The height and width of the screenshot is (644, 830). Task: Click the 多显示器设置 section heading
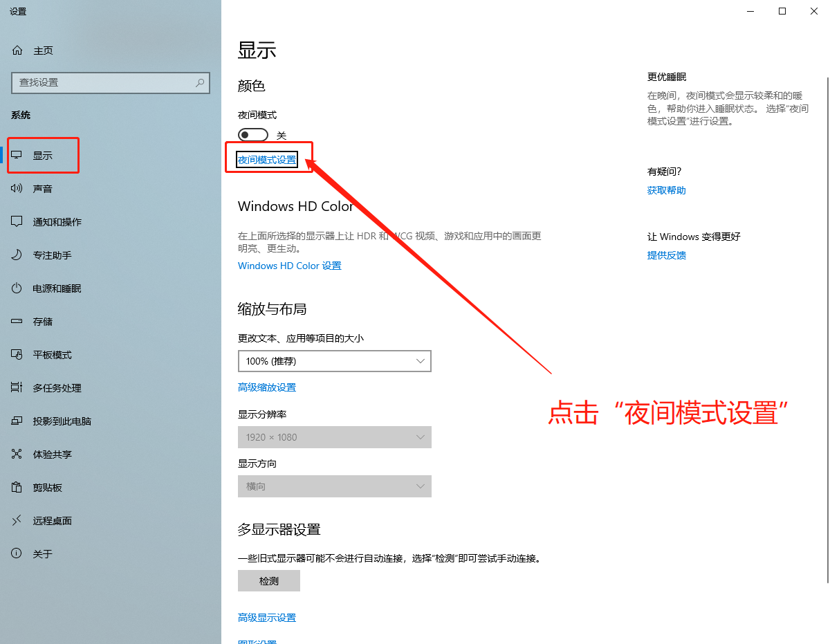[279, 530]
